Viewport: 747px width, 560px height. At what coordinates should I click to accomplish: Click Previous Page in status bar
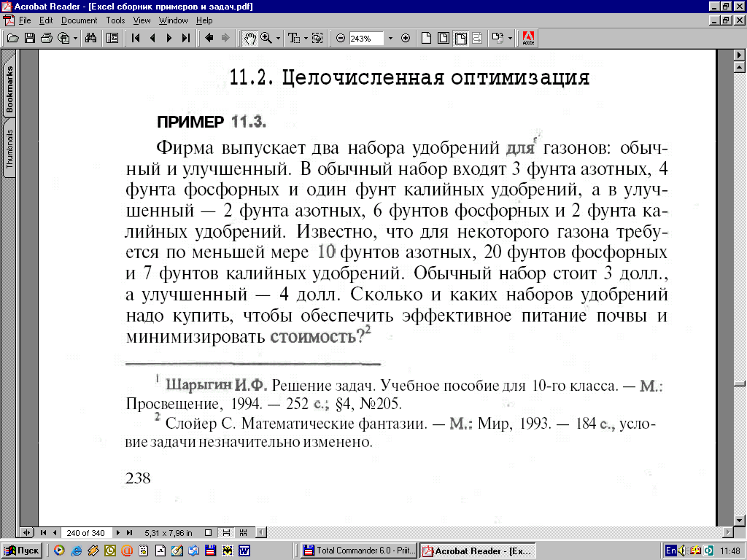(x=55, y=533)
